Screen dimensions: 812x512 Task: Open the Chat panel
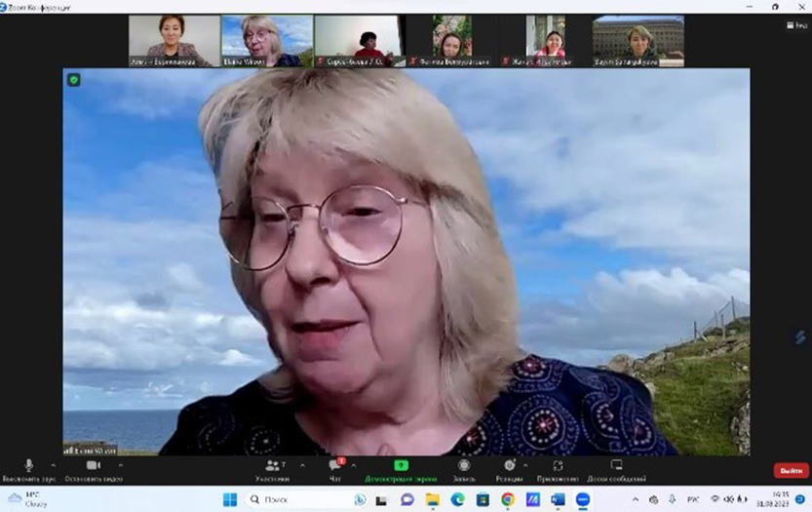[334, 466]
